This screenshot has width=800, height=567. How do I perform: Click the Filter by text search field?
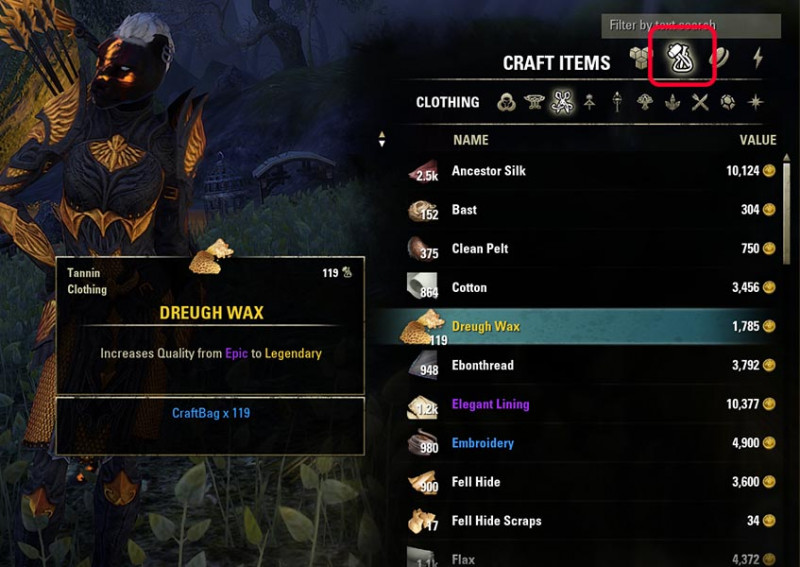(691, 26)
